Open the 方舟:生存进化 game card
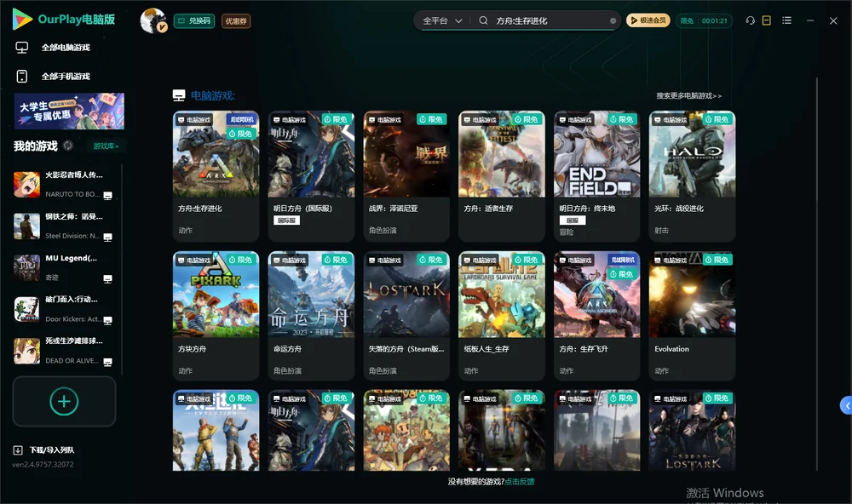The height and width of the screenshot is (504, 852). (216, 176)
